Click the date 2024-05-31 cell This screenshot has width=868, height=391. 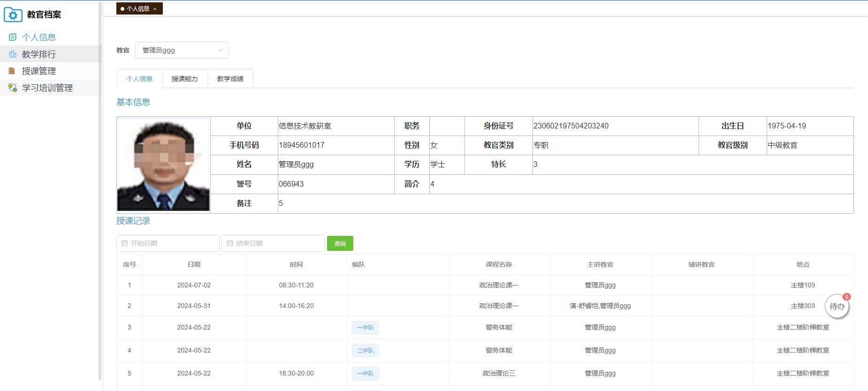point(194,306)
